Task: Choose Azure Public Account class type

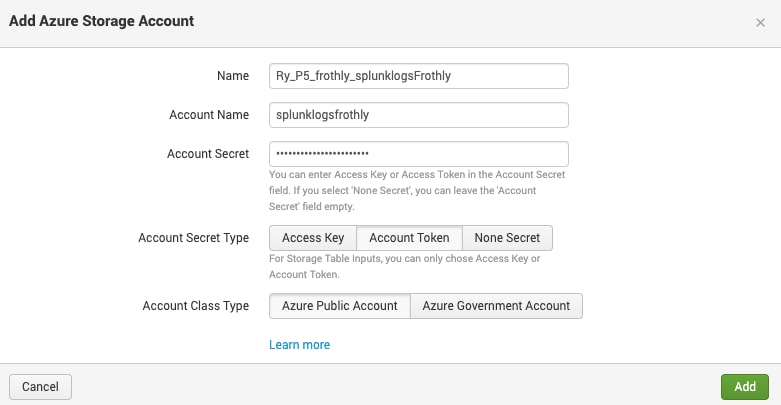Action: [340, 306]
